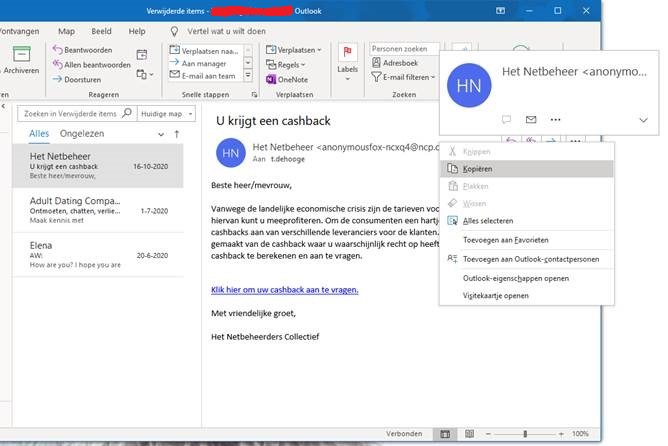Image resolution: width=668 pixels, height=446 pixels.
Task: Collapse the folder pane with the arrow
Action: [x=3, y=106]
